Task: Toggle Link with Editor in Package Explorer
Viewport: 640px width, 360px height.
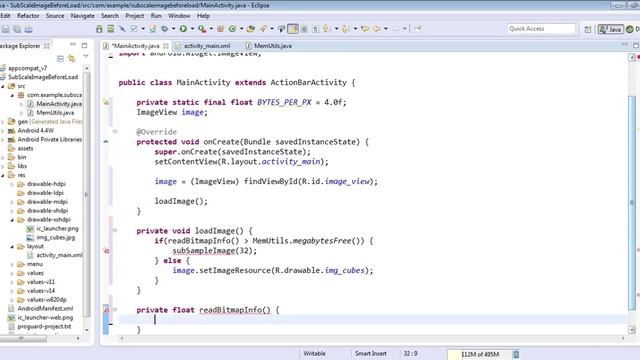Action: click(x=72, y=58)
